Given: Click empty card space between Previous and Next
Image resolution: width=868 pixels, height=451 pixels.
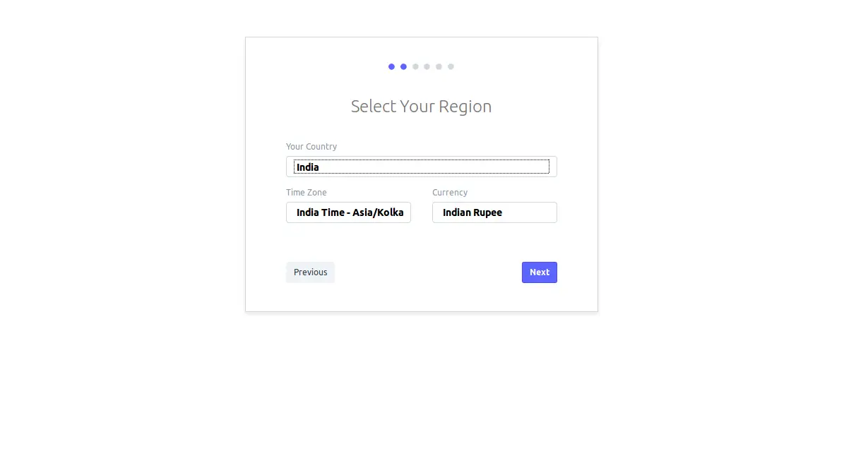Looking at the screenshot, I should (428, 272).
